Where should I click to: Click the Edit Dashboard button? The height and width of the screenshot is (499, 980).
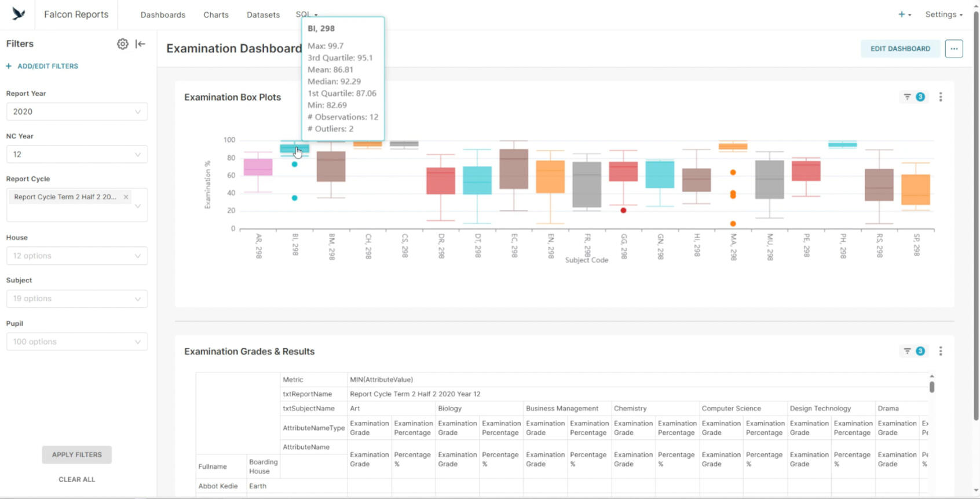pyautogui.click(x=900, y=49)
